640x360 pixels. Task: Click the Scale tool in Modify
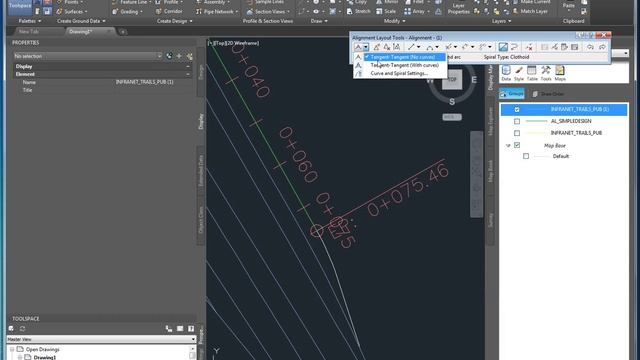tap(386, 11)
